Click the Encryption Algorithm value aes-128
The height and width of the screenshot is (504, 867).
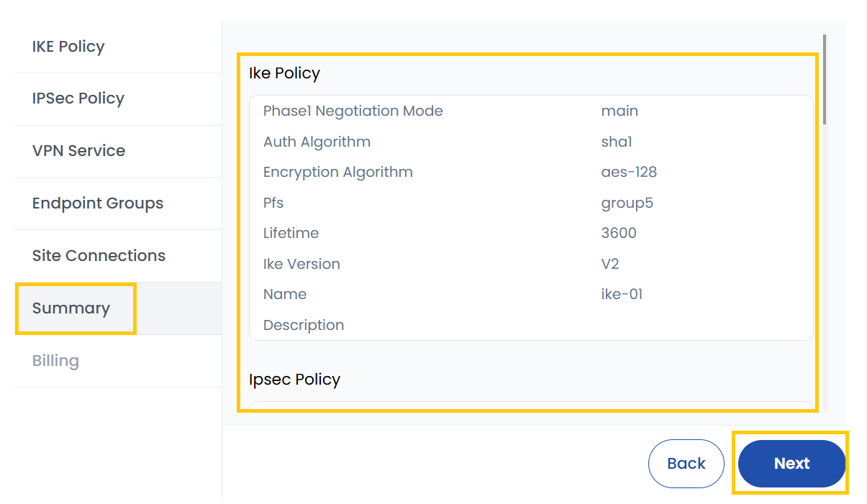(x=629, y=173)
